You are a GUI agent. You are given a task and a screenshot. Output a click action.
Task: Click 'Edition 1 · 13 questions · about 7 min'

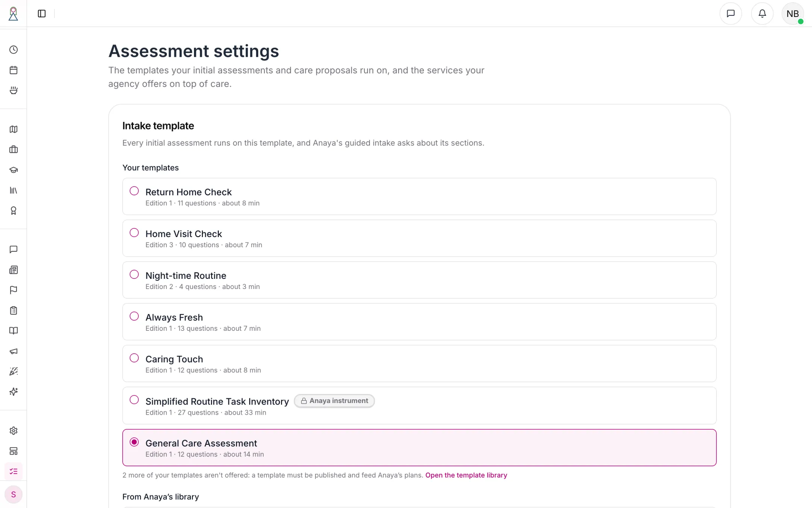click(203, 329)
